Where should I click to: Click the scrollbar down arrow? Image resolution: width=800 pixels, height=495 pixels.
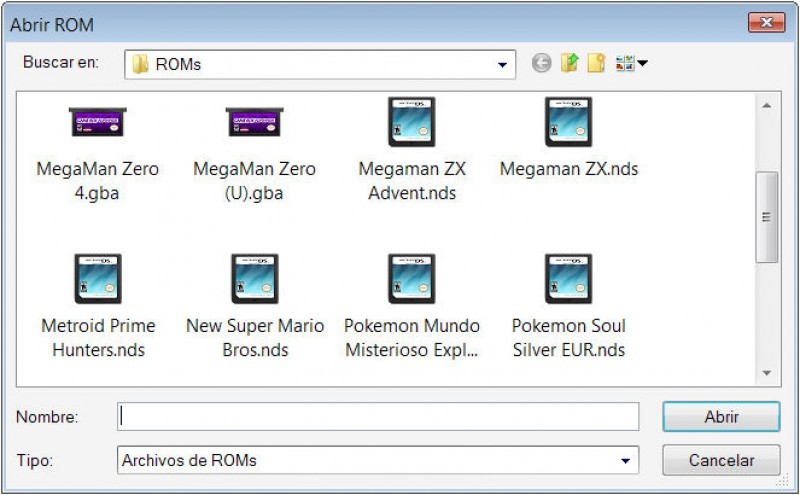coord(766,373)
